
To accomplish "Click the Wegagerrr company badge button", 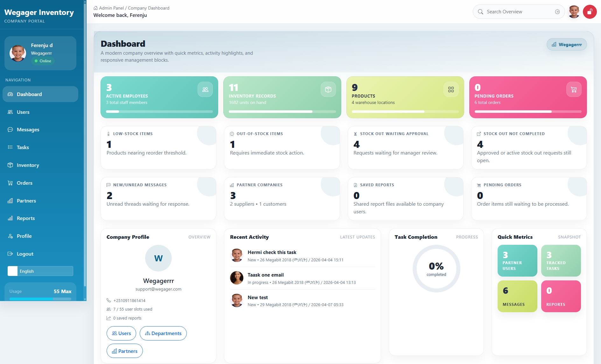I will (x=567, y=45).
